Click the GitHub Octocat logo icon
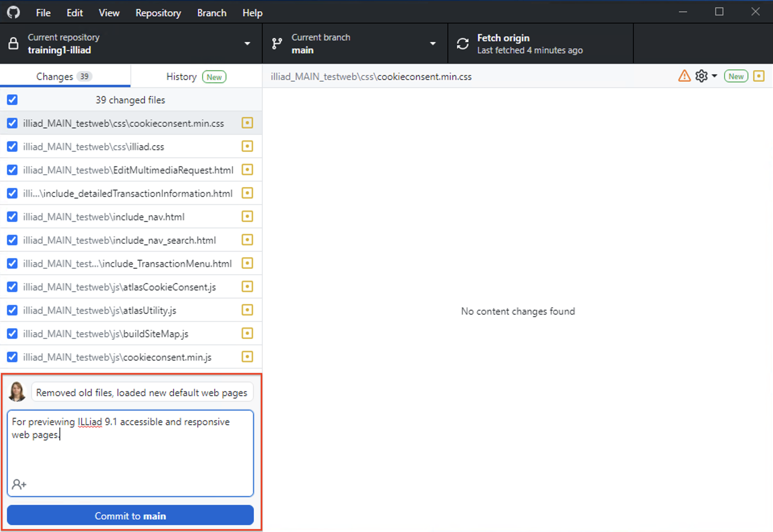 (13, 13)
